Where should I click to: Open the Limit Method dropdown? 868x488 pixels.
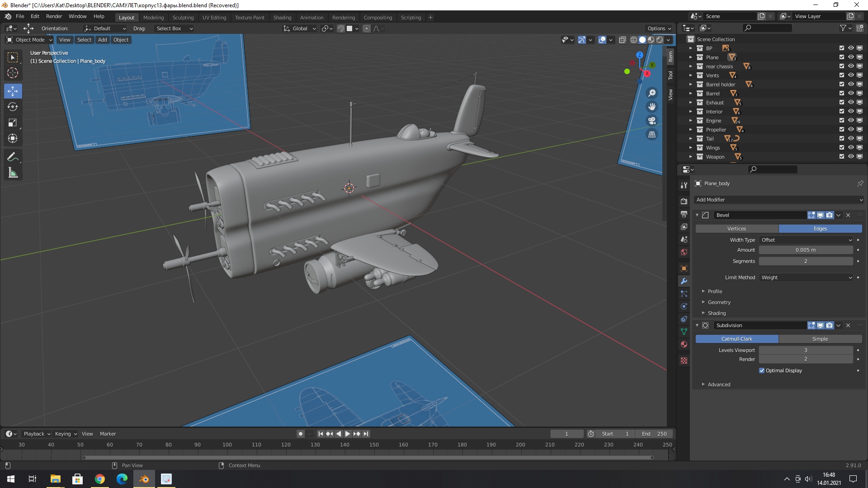pyautogui.click(x=806, y=277)
